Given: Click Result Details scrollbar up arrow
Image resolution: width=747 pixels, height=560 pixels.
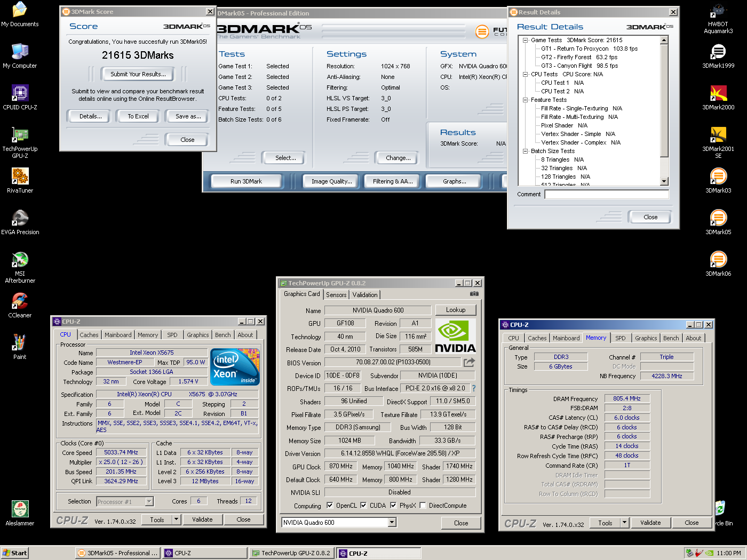Looking at the screenshot, I should click(x=664, y=40).
